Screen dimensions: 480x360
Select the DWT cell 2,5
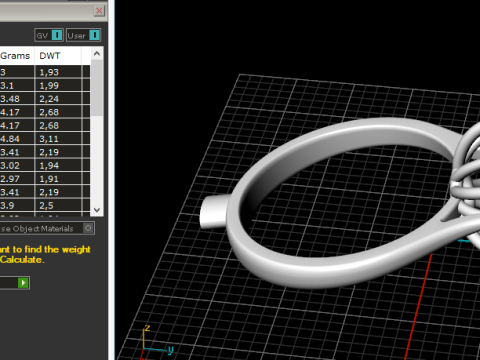tap(58, 205)
